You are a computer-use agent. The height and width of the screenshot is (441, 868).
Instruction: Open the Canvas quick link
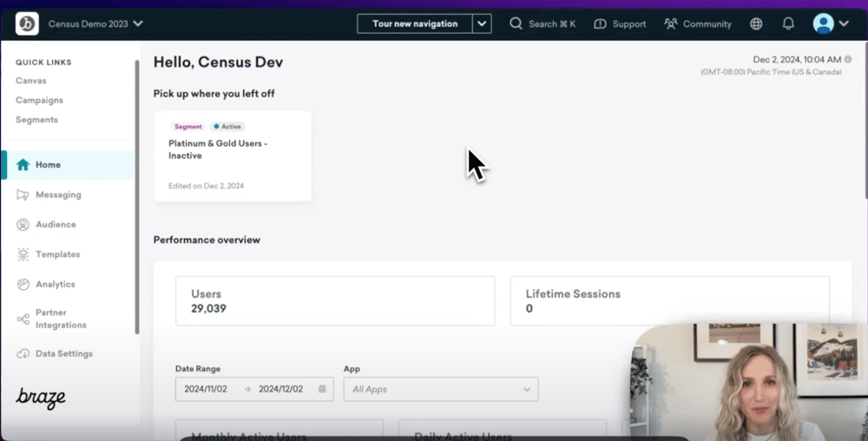click(31, 81)
